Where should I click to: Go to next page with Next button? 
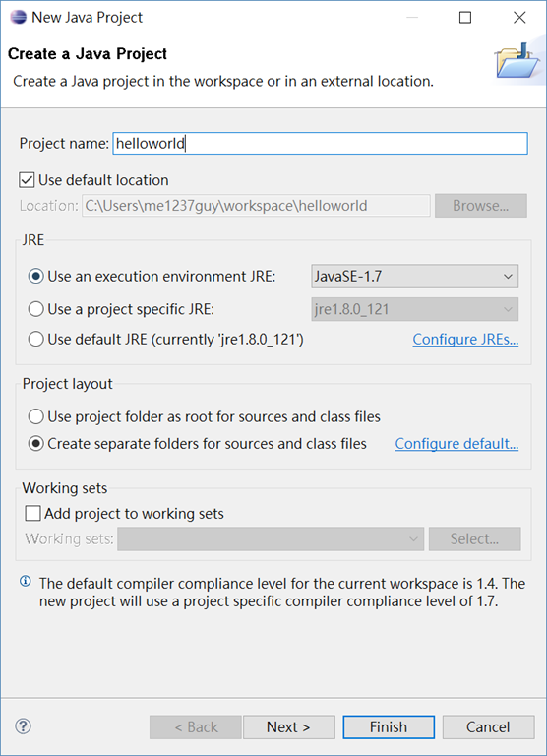[x=288, y=727]
